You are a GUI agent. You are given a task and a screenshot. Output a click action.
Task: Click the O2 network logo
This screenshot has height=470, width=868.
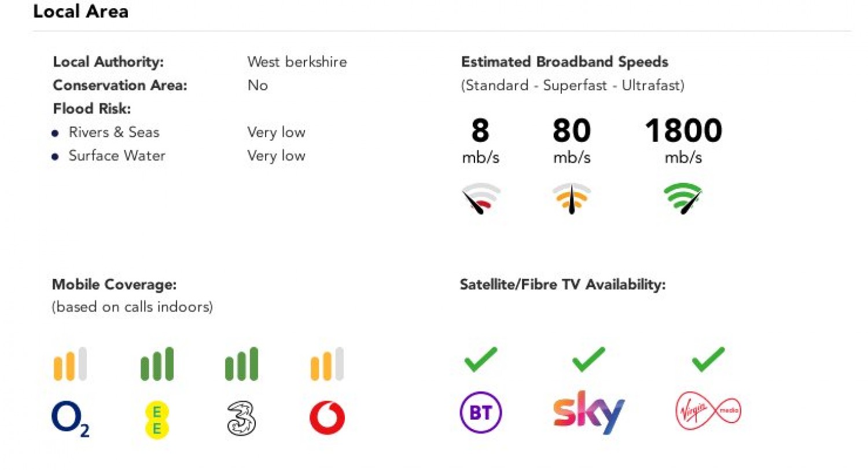pyautogui.click(x=70, y=419)
